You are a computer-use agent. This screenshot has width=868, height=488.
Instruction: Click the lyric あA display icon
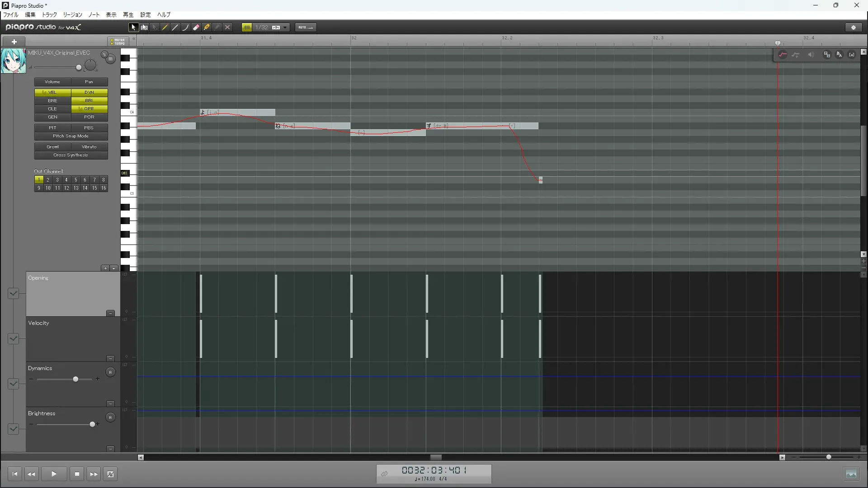pyautogui.click(x=839, y=55)
